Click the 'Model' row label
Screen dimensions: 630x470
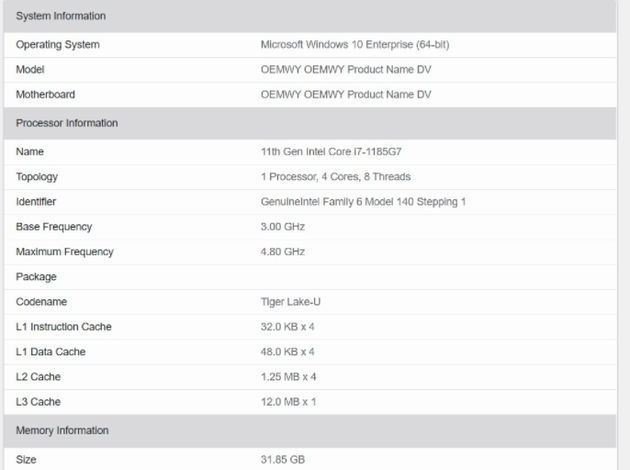point(30,69)
